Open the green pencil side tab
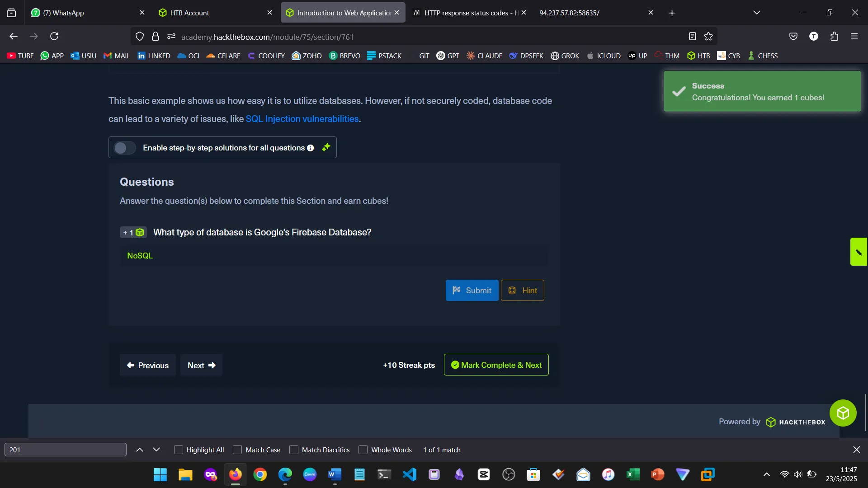The image size is (868, 488). [x=859, y=252]
